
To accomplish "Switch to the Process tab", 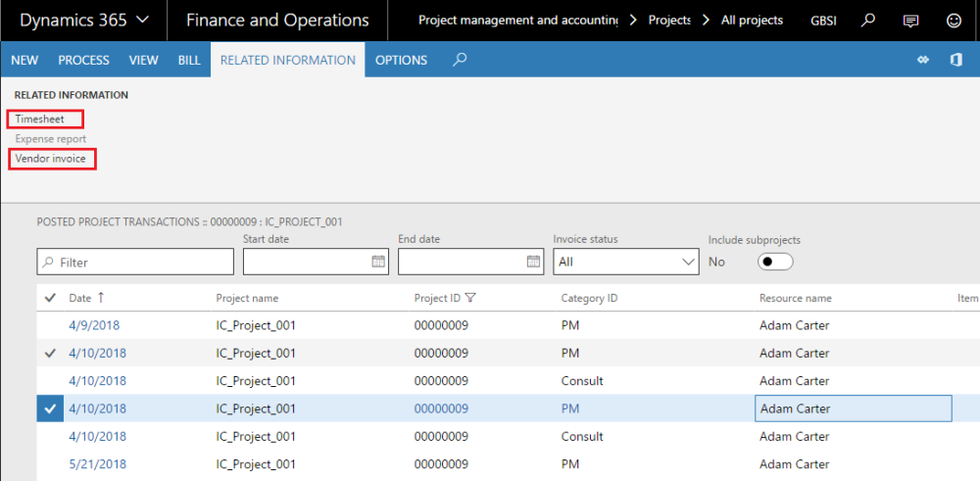I will [x=83, y=60].
